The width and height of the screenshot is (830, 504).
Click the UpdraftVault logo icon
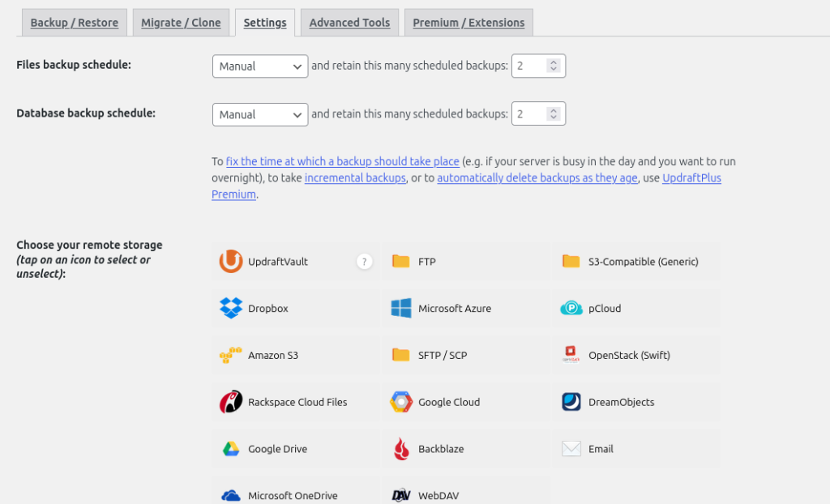pos(231,262)
